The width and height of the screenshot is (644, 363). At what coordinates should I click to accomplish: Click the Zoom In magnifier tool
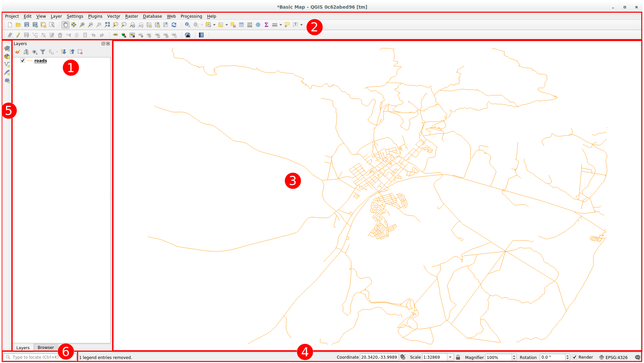pos(82,25)
